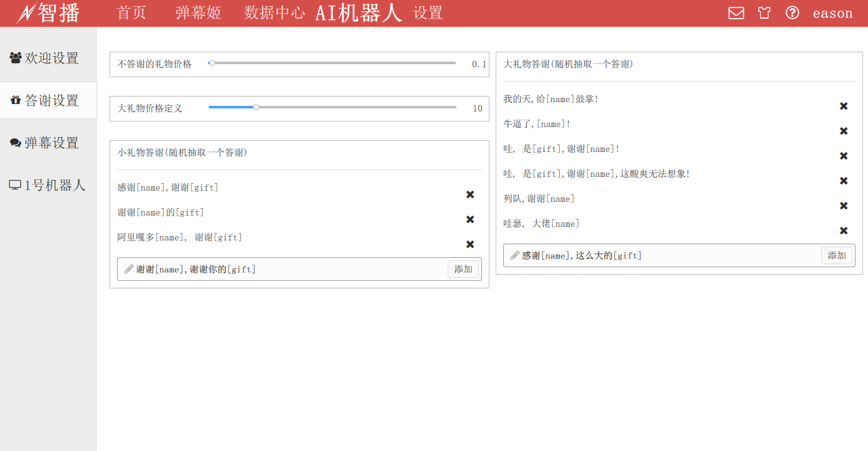Screen dimensions: 868x451
Task: Select 答谢设置 in the sidebar
Action: tap(49, 100)
